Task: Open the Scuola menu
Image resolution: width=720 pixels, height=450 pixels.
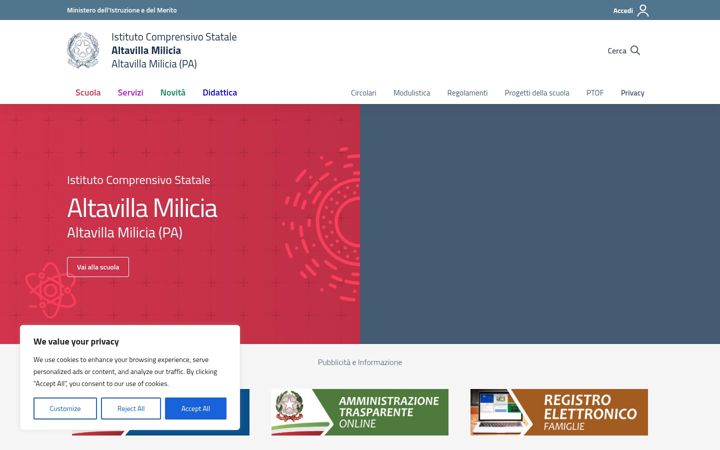Action: pyautogui.click(x=88, y=93)
